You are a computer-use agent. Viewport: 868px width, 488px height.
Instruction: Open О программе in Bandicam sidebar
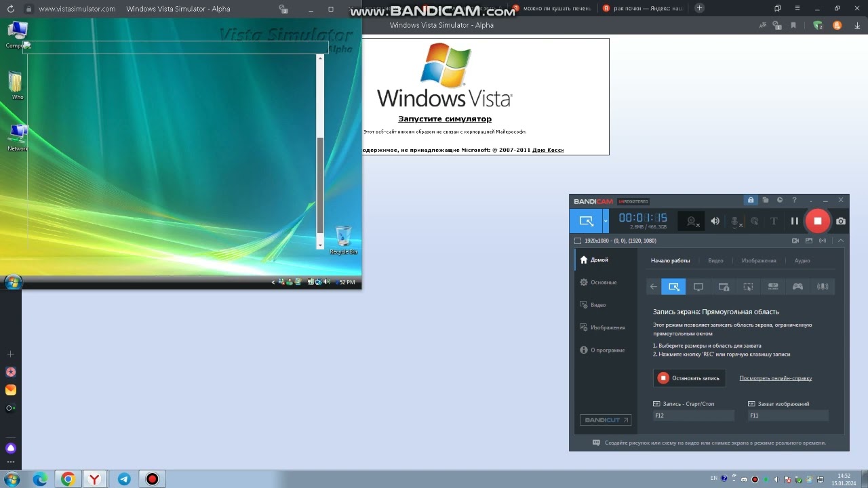(602, 350)
